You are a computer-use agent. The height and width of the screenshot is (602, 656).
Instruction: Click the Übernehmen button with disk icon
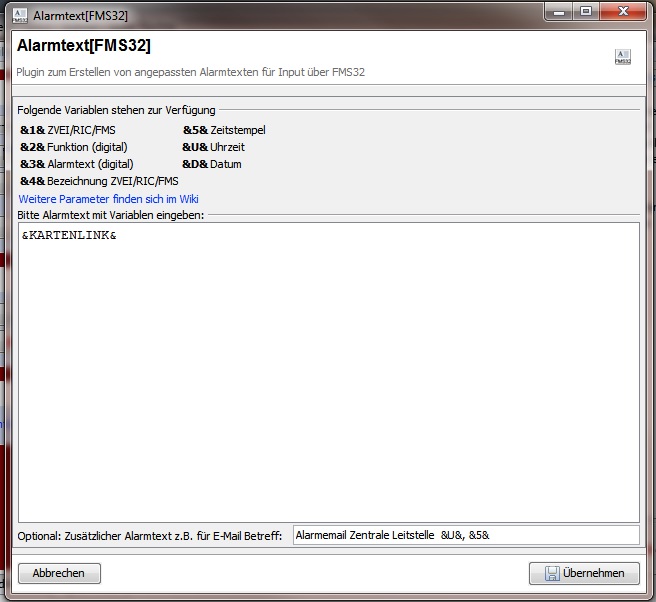pos(584,573)
